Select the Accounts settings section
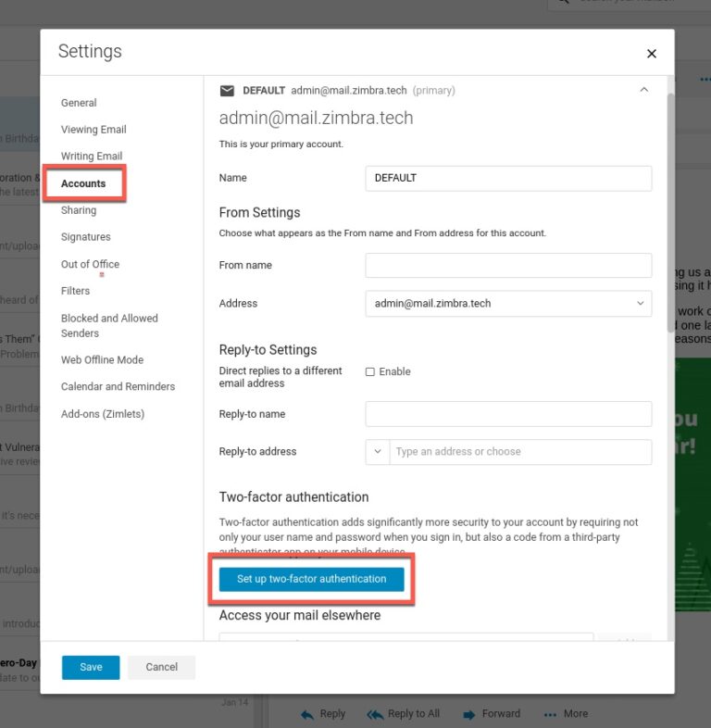 83,183
